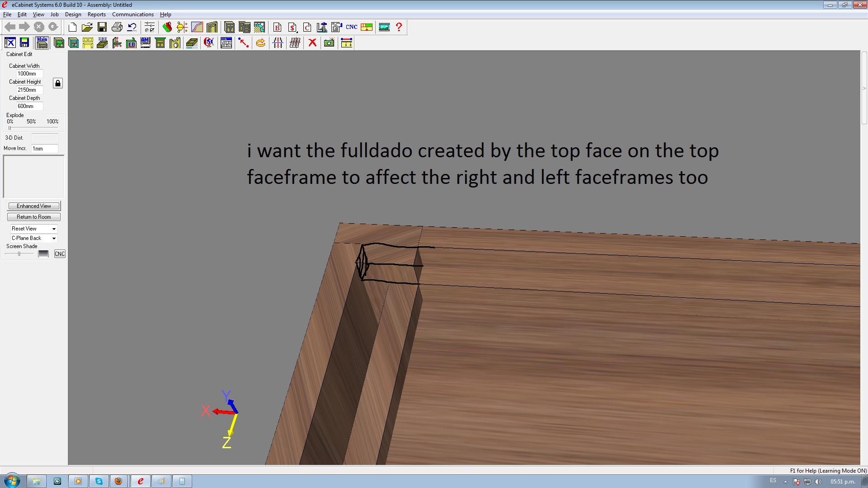
Task: Click the camera snapshot icon
Action: pyautogui.click(x=329, y=43)
